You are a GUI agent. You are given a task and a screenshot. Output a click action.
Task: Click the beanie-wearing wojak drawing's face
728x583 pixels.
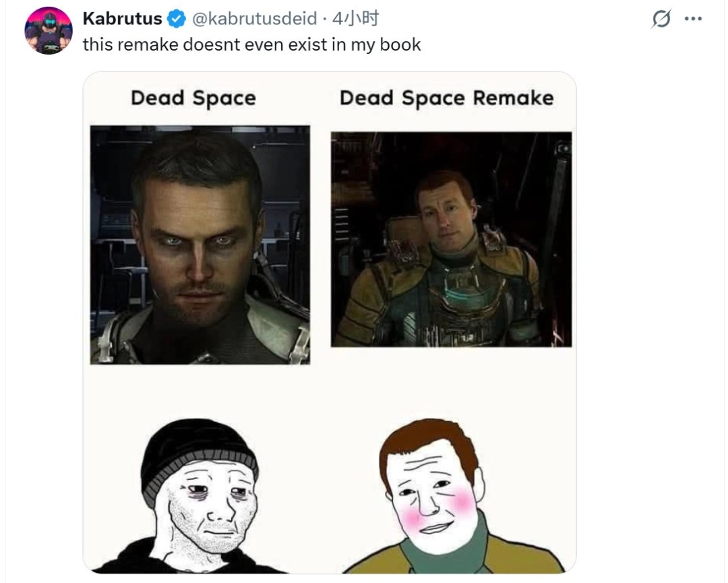[208, 509]
